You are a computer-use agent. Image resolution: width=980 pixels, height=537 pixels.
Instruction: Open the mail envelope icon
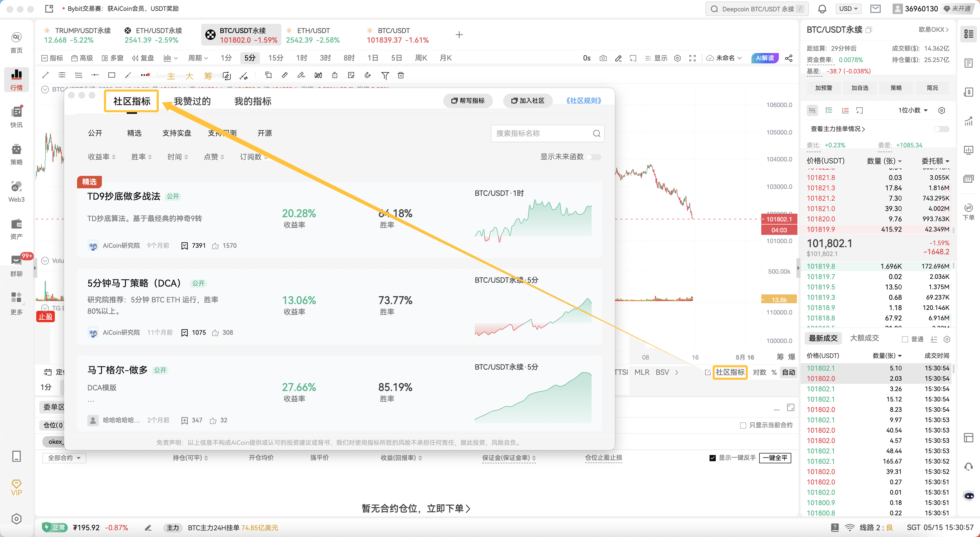[x=875, y=9]
